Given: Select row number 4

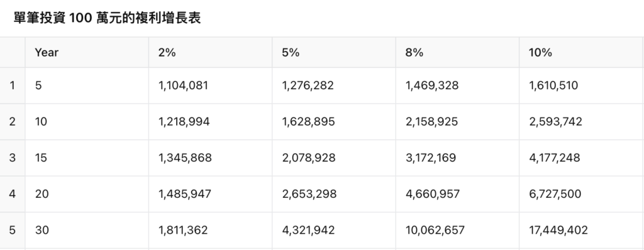Looking at the screenshot, I should 13,193.
